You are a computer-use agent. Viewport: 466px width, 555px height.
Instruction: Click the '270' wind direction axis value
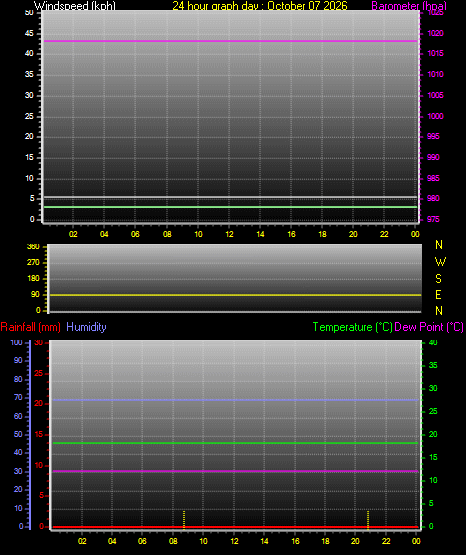point(33,263)
